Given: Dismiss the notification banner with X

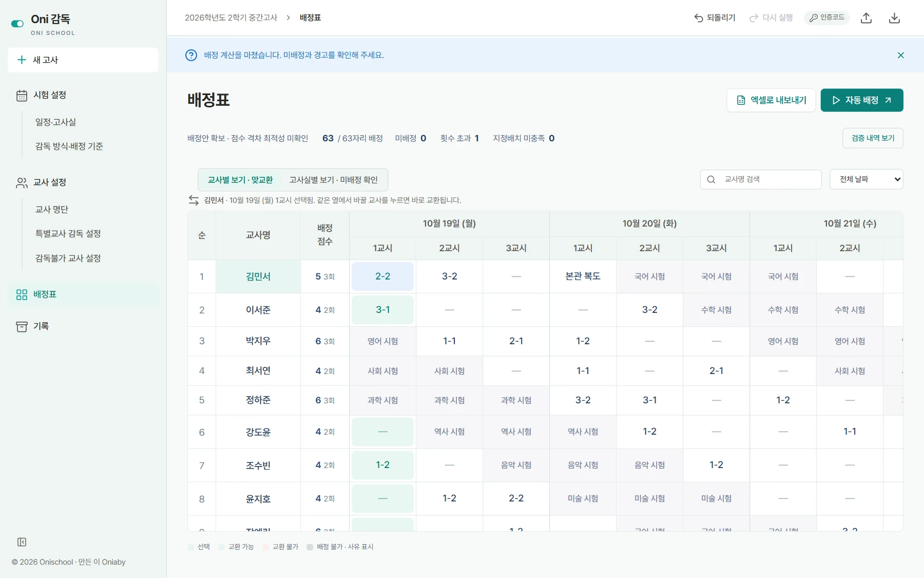Looking at the screenshot, I should 900,55.
